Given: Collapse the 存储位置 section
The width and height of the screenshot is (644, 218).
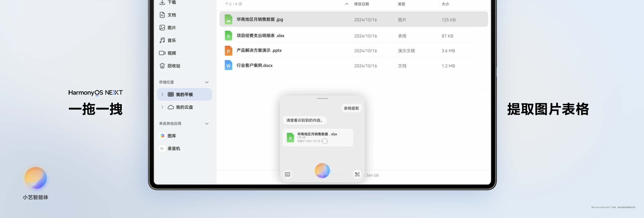Looking at the screenshot, I should [x=207, y=82].
